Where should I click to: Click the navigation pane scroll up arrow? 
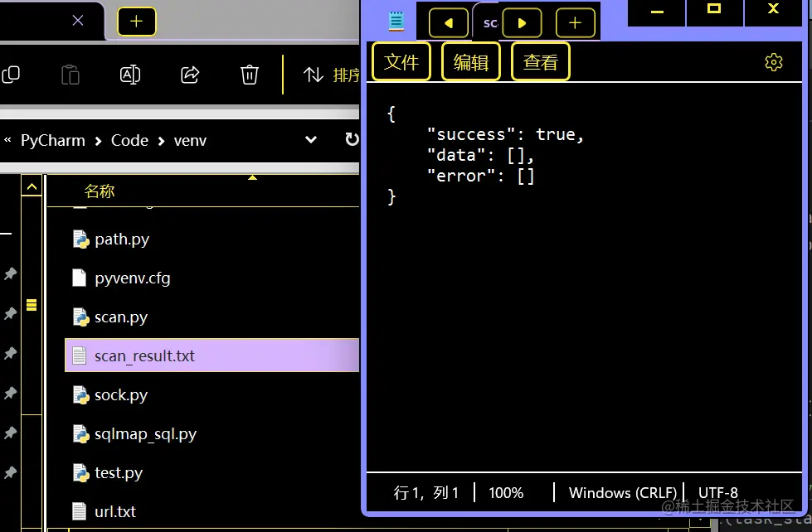(32, 186)
